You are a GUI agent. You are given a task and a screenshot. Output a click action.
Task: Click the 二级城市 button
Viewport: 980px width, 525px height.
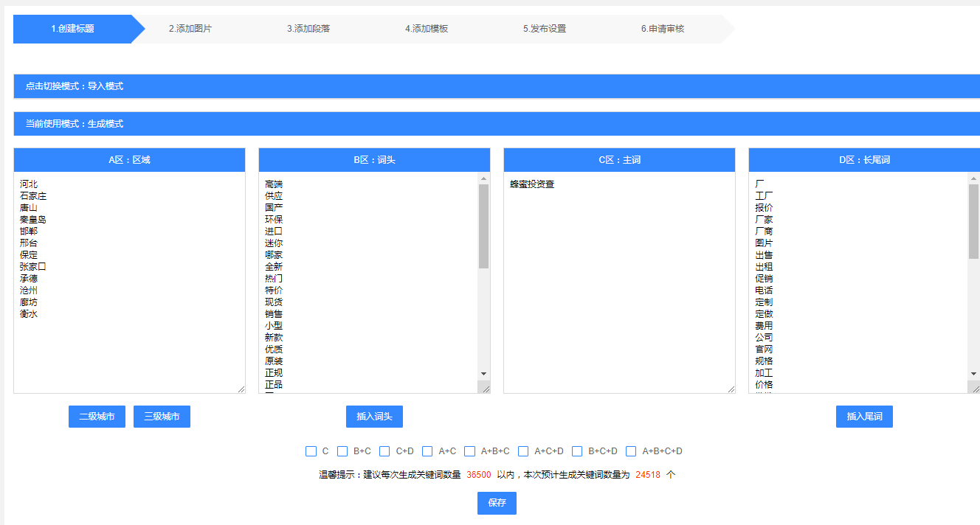(x=97, y=417)
